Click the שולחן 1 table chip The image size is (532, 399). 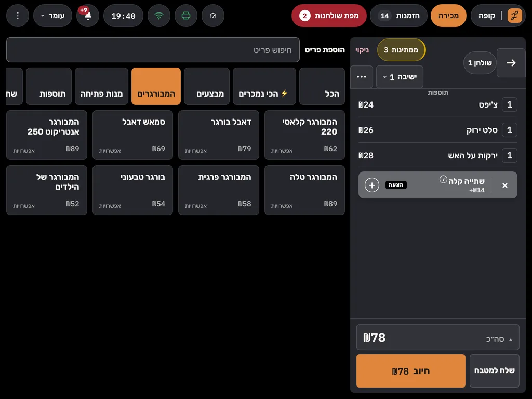480,63
